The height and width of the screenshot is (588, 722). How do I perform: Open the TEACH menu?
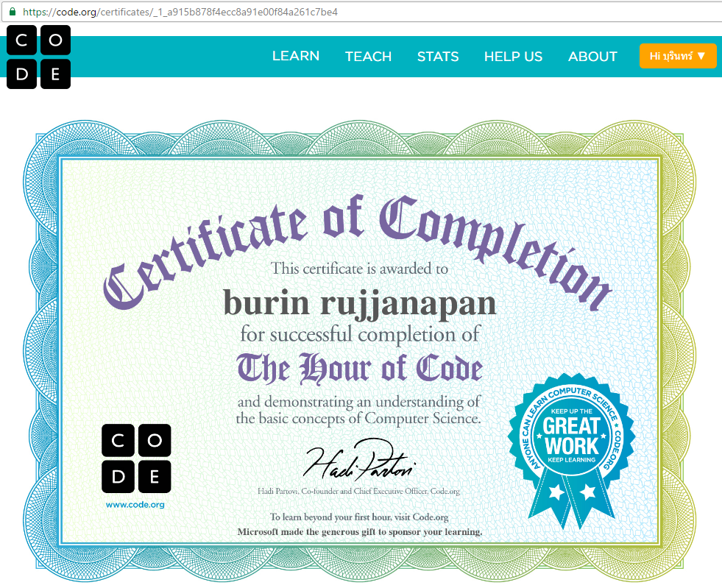tap(368, 56)
